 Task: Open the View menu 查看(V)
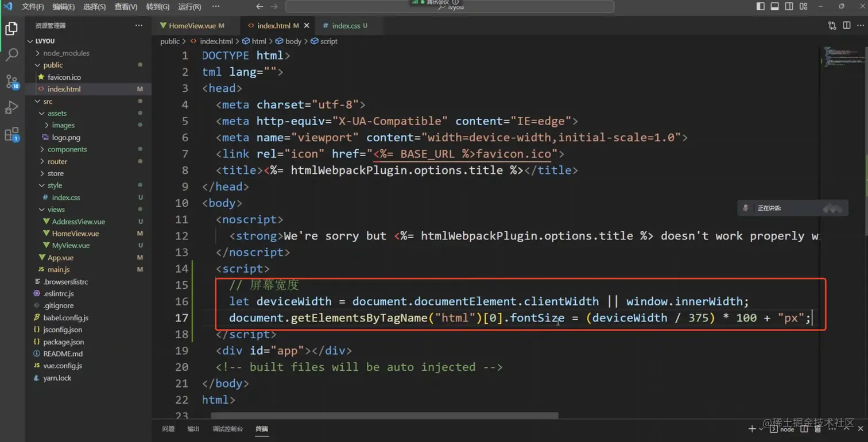(126, 7)
